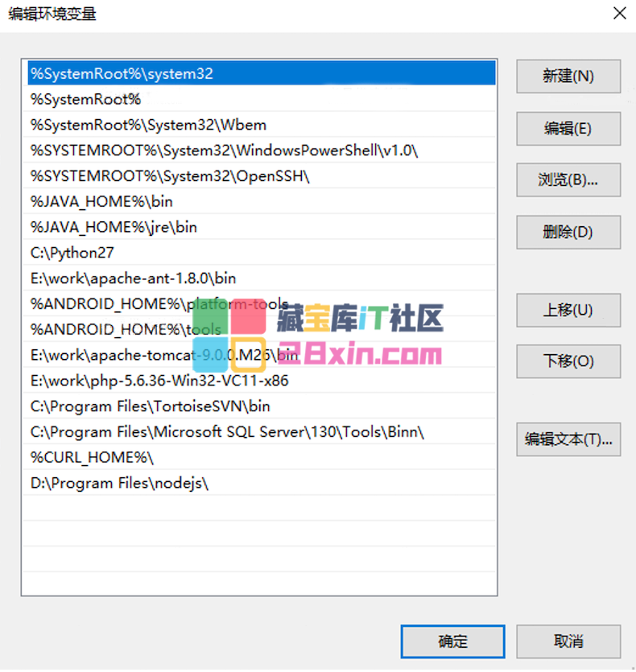This screenshot has height=672, width=636.
Task: Select the D:\Program Files\nodejs\ entry
Action: 119,483
